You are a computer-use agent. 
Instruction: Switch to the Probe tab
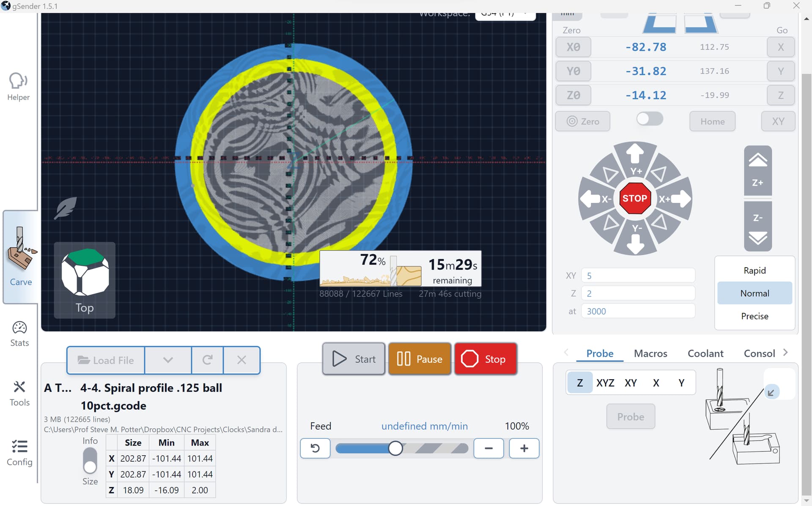click(x=600, y=353)
